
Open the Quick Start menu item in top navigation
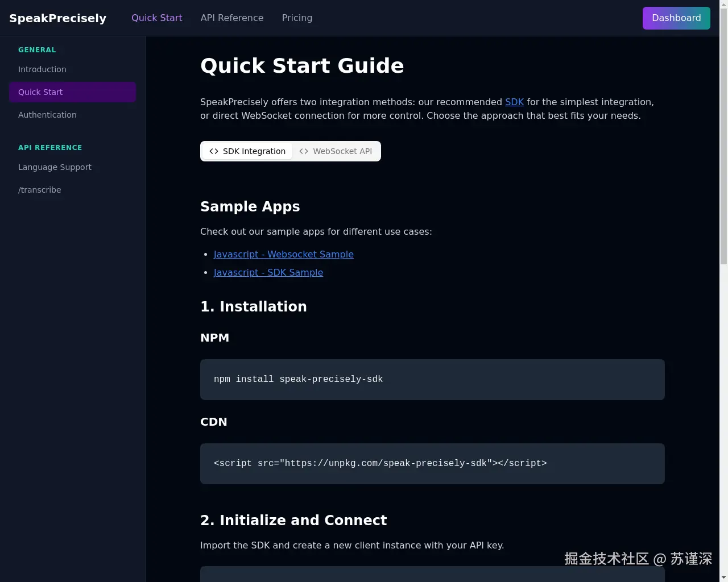click(156, 18)
